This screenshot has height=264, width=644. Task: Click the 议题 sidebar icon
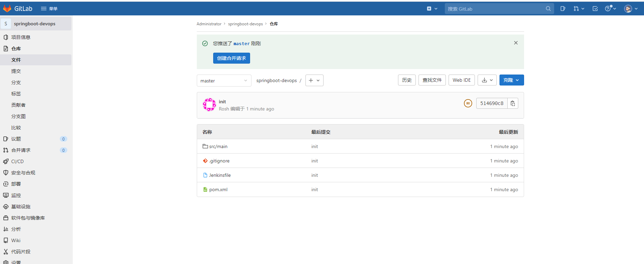click(5, 139)
